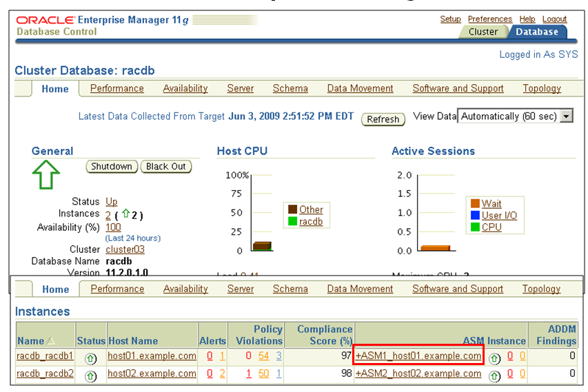This screenshot has height=392, width=588.
Task: Click the CPU legend link in Active Sessions
Action: pyautogui.click(x=491, y=227)
